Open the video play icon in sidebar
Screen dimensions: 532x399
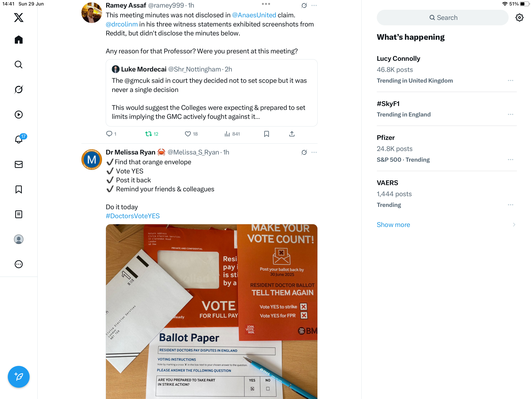[x=18, y=115]
